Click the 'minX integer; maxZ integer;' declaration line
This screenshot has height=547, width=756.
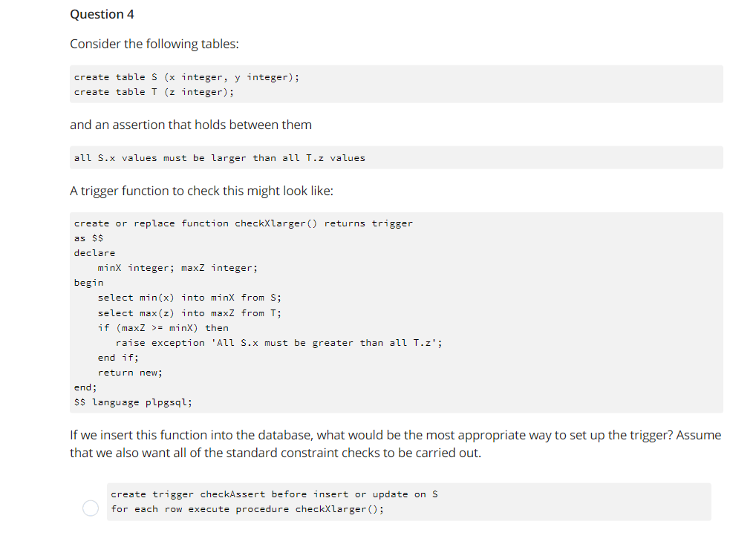coord(177,268)
